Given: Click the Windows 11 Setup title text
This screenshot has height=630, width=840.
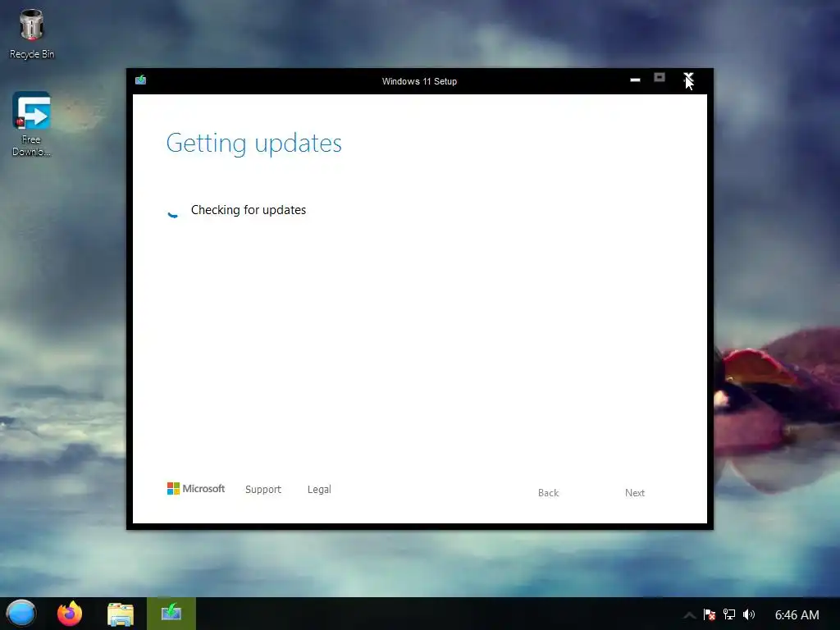Looking at the screenshot, I should [x=419, y=81].
